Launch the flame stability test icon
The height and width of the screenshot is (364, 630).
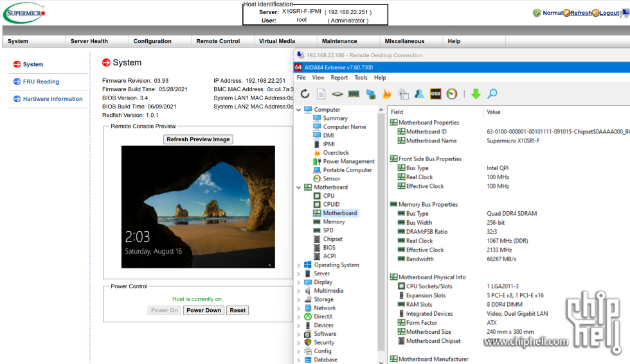point(387,94)
